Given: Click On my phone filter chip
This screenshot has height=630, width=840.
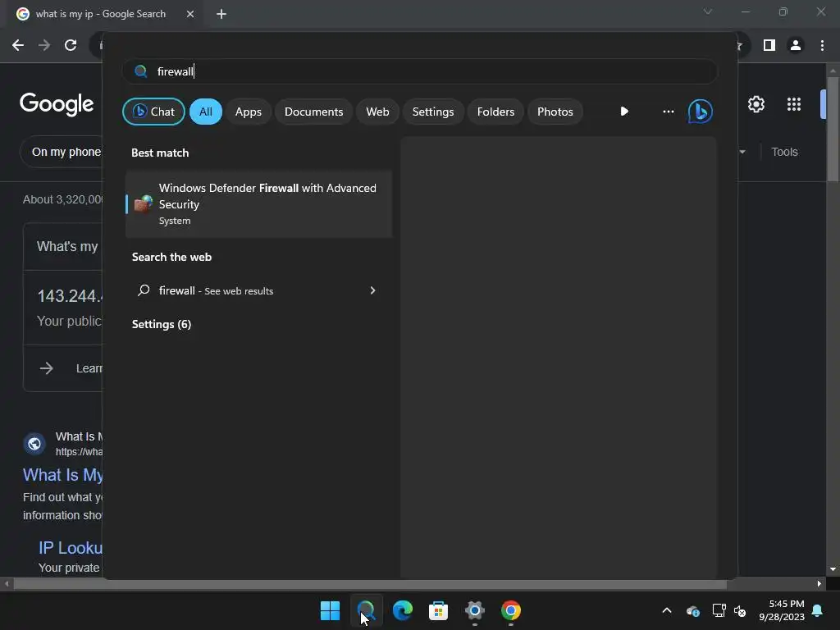Looking at the screenshot, I should coord(61,152).
